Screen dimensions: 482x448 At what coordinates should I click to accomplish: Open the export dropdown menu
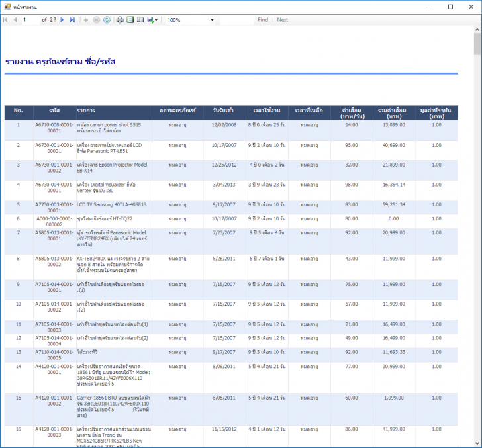click(152, 20)
